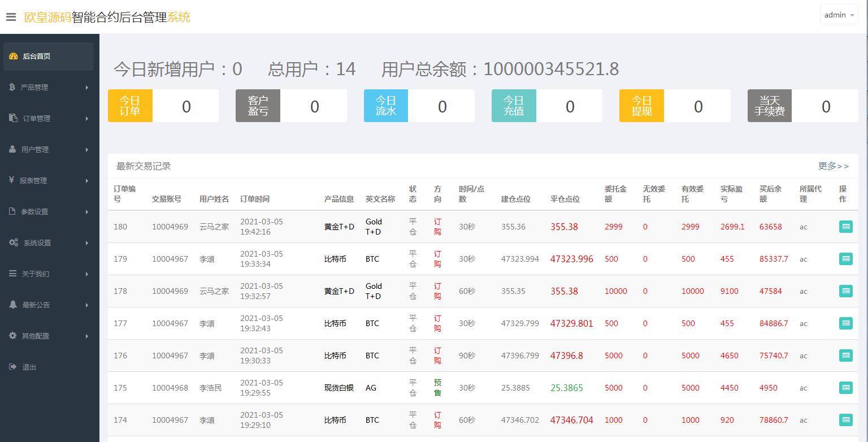The image size is (868, 442).
Task: Click the operation button for order 175
Action: coord(846,388)
